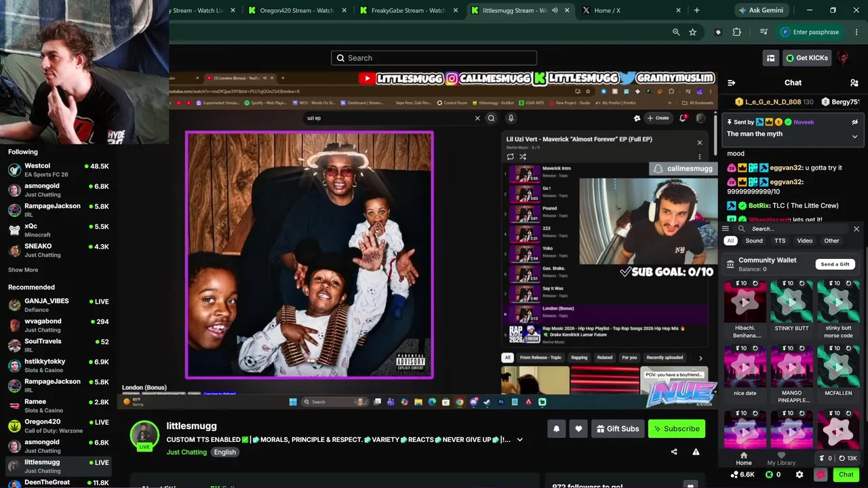Play the stinky butt morse code clip
Image resolution: width=868 pixels, height=488 pixels.
coord(838,302)
